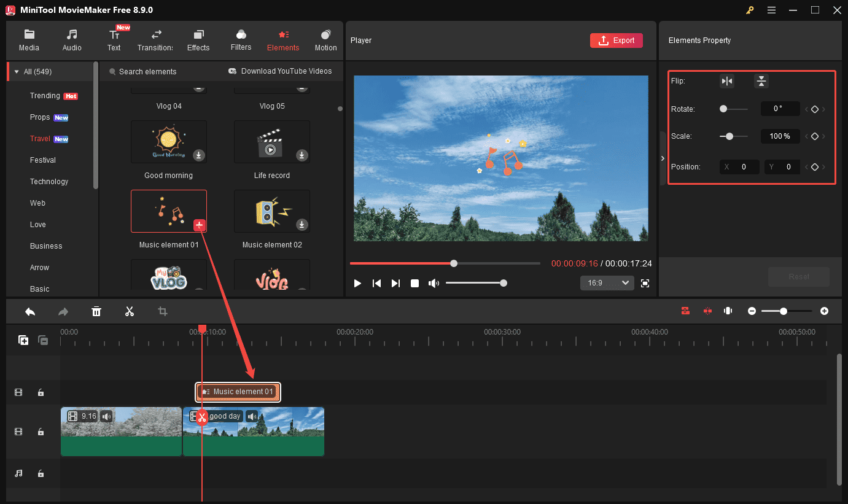Select the Festival category
The height and width of the screenshot is (504, 848).
tap(43, 160)
